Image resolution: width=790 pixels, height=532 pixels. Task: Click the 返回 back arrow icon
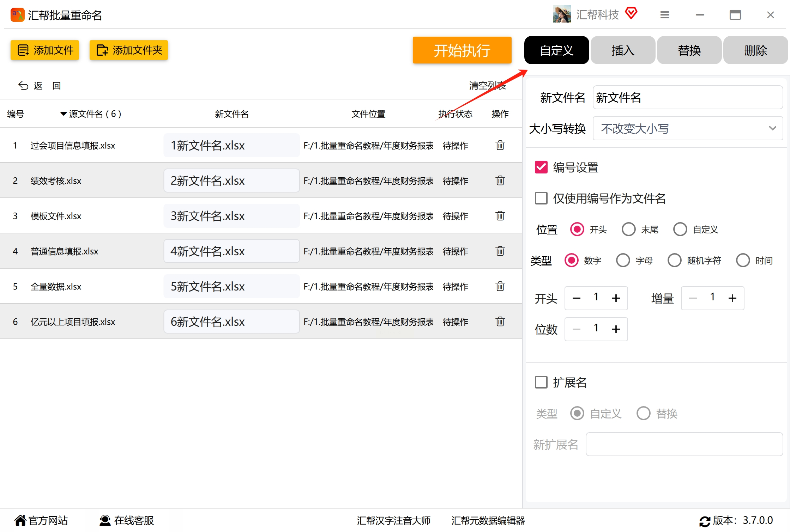[23, 86]
